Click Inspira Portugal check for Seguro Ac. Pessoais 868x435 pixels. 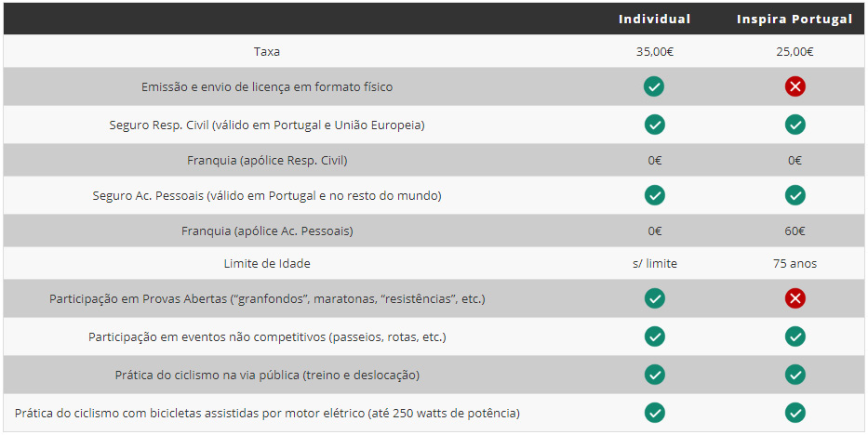[x=795, y=196]
